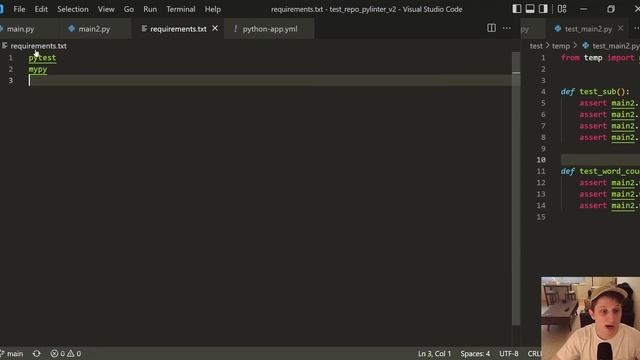Open the Terminal menu

tap(180, 9)
